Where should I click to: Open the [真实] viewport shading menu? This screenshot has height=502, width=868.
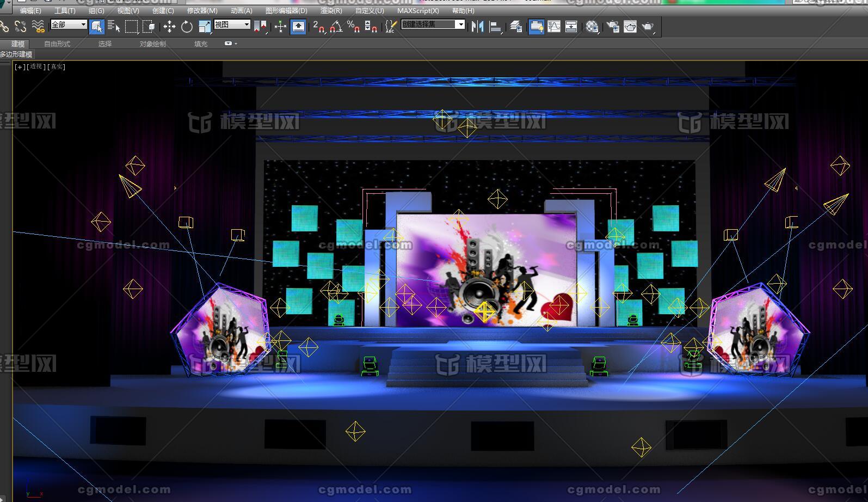click(x=57, y=66)
